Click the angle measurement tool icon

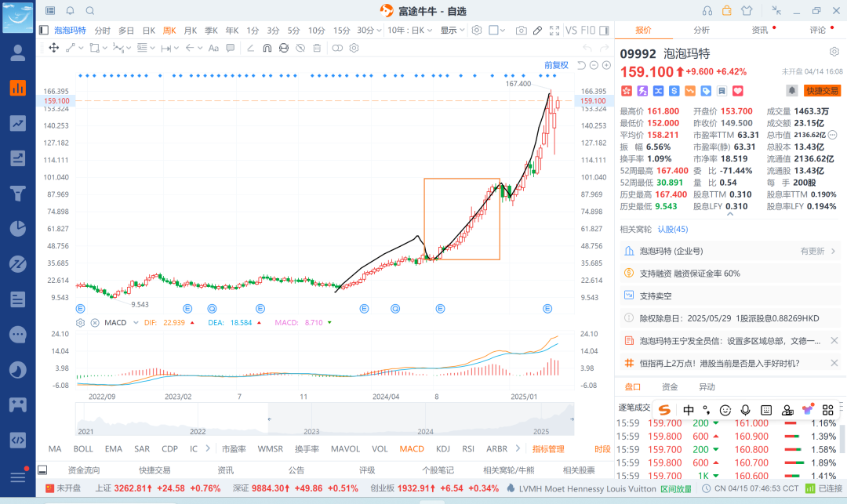click(250, 48)
